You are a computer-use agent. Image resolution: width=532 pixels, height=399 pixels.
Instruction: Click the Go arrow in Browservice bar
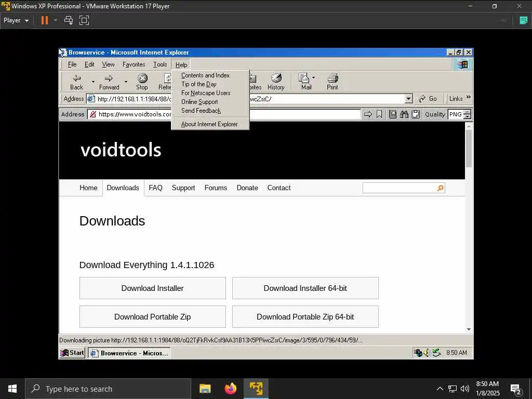(368, 114)
